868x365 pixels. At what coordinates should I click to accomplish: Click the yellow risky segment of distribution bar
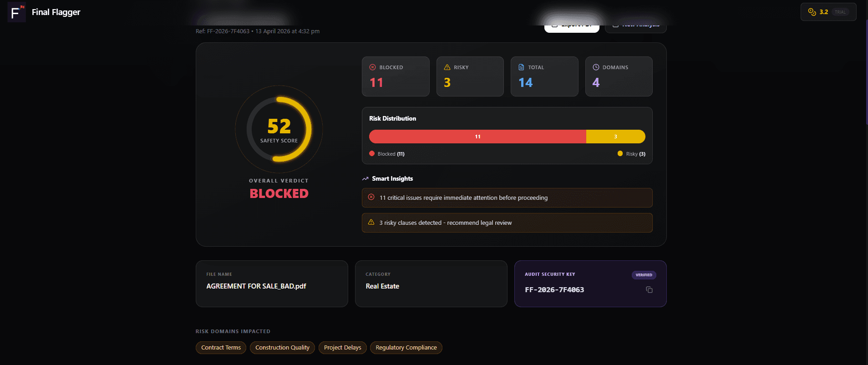pyautogui.click(x=615, y=137)
